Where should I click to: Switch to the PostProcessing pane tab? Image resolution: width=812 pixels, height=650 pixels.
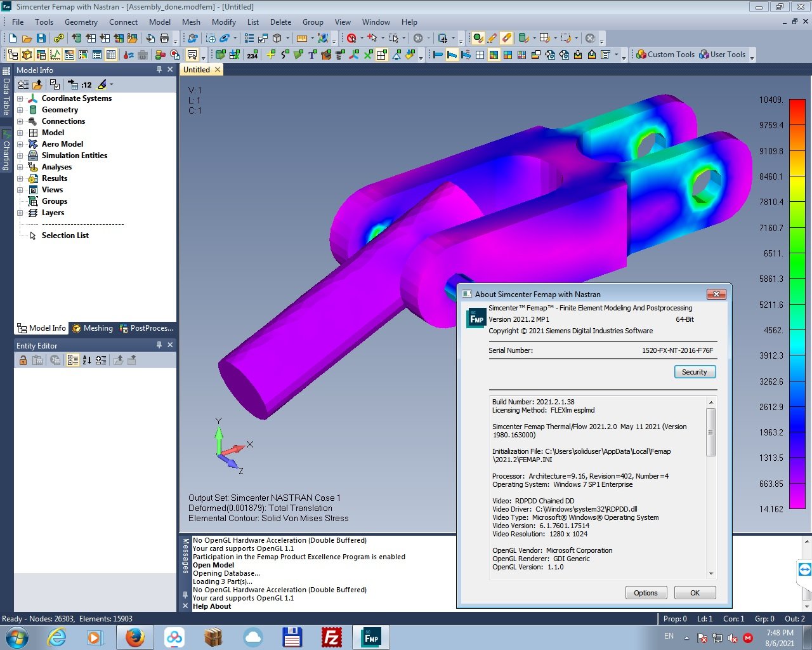146,328
